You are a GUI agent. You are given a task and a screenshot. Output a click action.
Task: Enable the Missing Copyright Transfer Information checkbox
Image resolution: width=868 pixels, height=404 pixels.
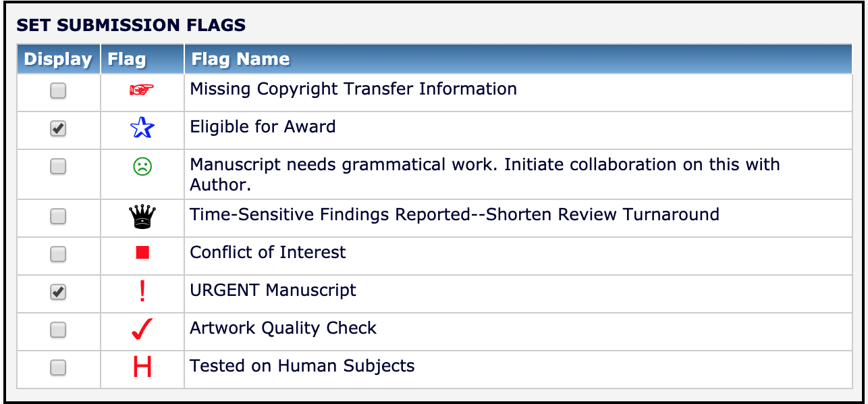[x=58, y=91]
